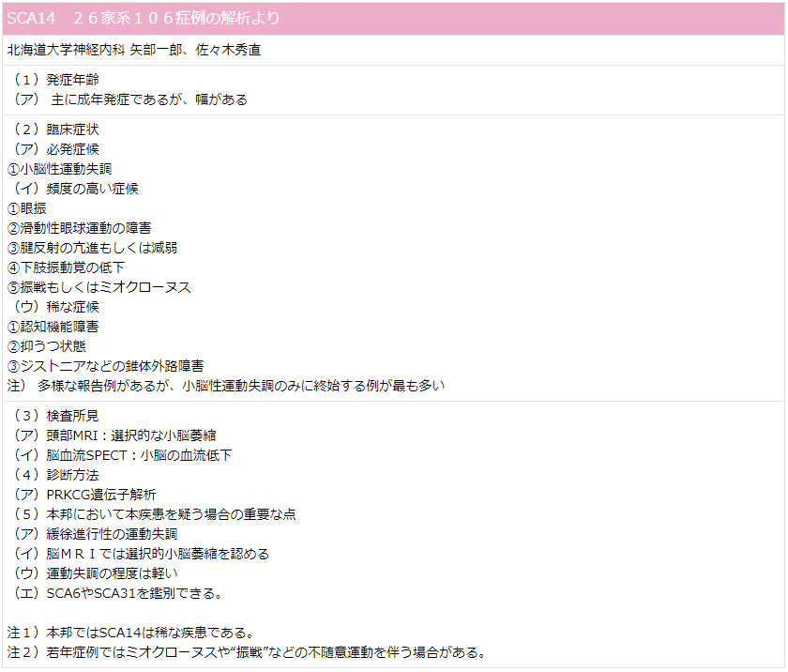
Task: Click the item '③腱反射の亢進もしくは減弱'
Action: click(x=92, y=248)
